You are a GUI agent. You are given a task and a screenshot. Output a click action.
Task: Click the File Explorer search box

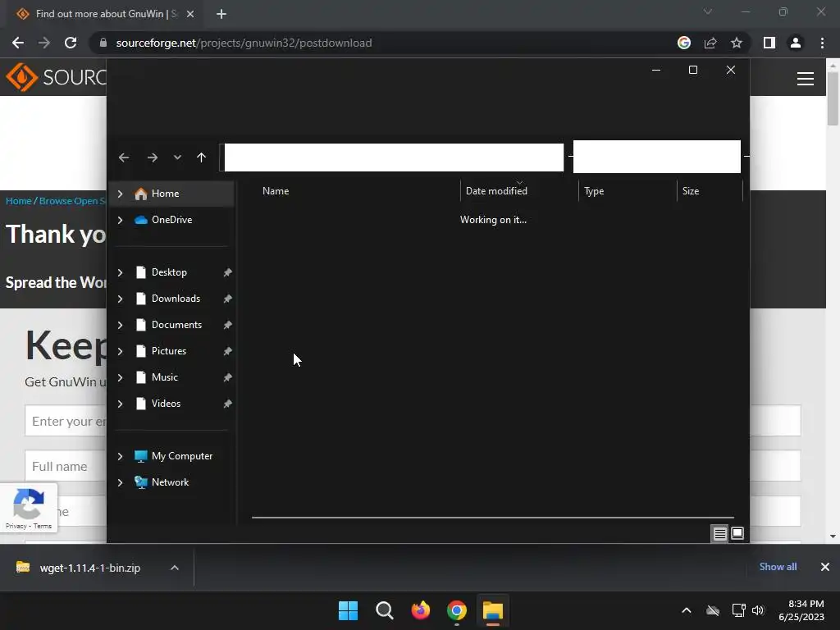(x=657, y=157)
